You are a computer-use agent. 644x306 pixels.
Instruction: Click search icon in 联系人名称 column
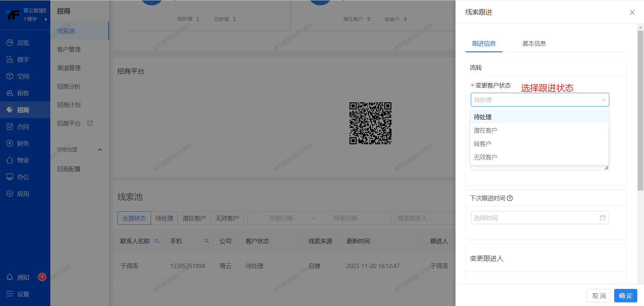[157, 241]
